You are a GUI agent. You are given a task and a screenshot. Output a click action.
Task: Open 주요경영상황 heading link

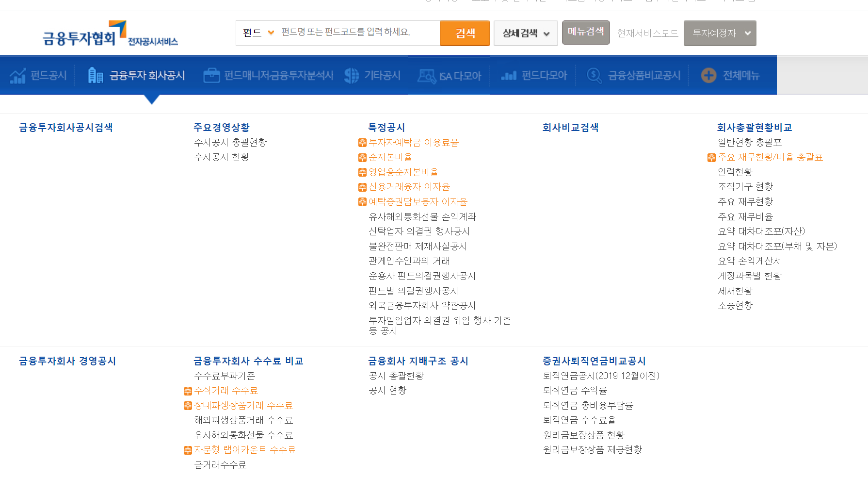[x=222, y=128]
